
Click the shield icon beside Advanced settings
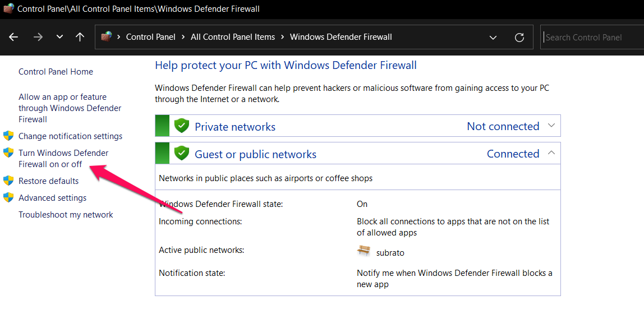[8, 197]
